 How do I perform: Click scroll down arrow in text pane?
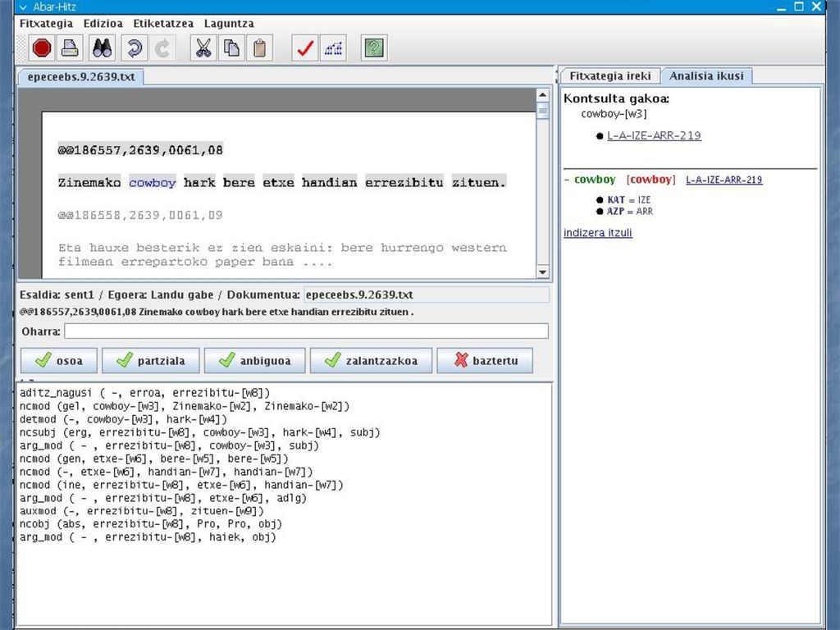click(542, 272)
